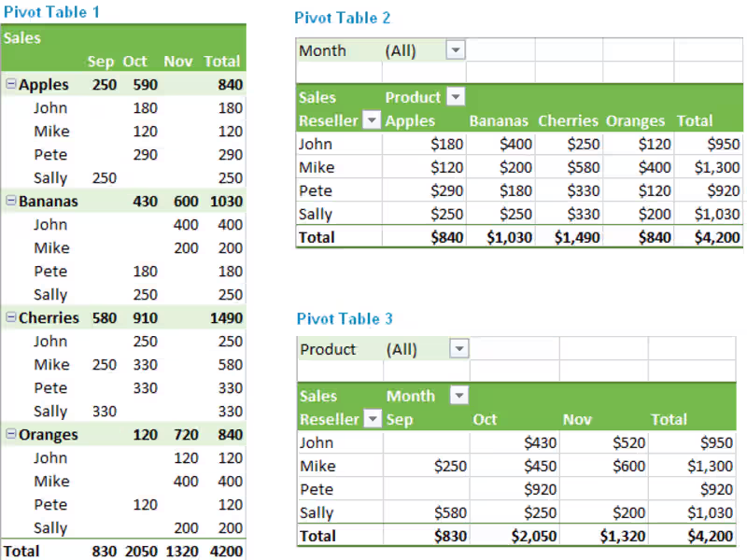Select the Nov column header in Pivot Table 3
Image resolution: width=747 pixels, height=560 pixels.
(577, 419)
